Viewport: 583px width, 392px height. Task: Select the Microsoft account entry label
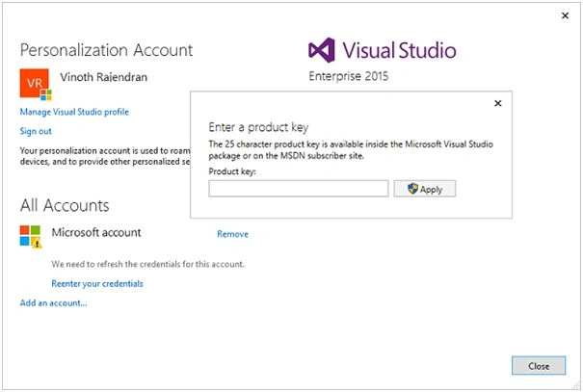(x=96, y=232)
